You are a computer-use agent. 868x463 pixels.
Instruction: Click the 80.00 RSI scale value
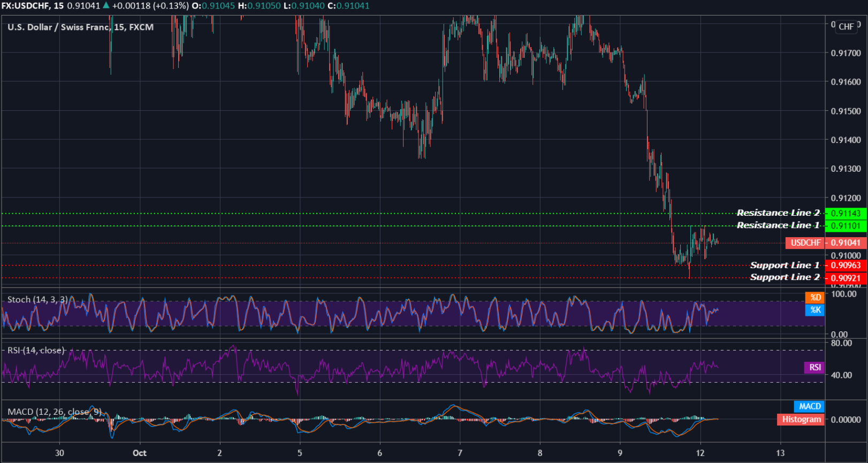tap(841, 343)
